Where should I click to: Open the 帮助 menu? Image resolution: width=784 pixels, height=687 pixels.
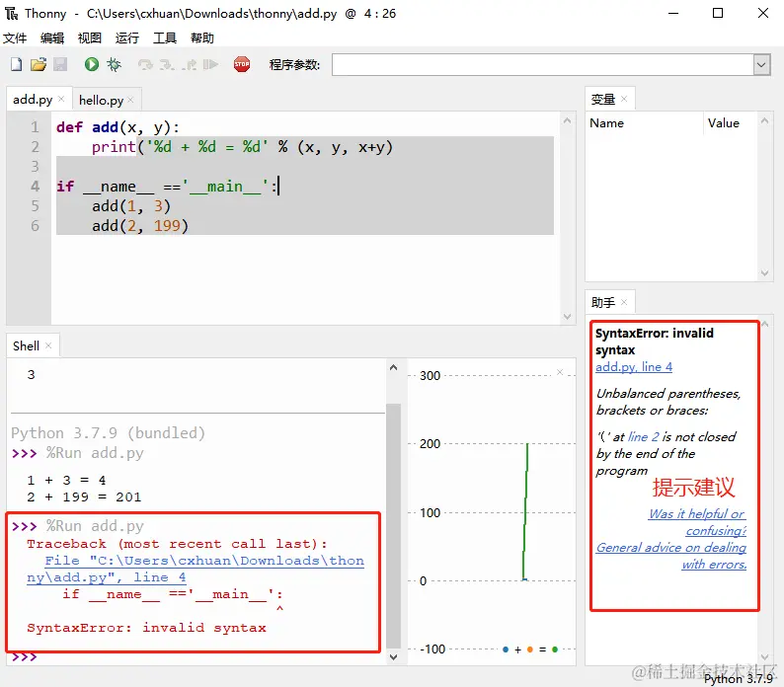[x=202, y=38]
